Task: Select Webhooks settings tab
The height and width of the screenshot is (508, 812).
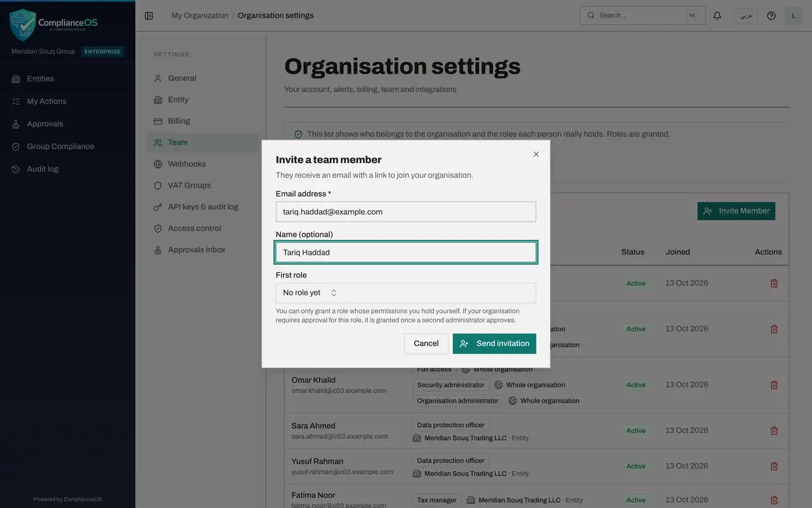Action: pyautogui.click(x=204, y=164)
